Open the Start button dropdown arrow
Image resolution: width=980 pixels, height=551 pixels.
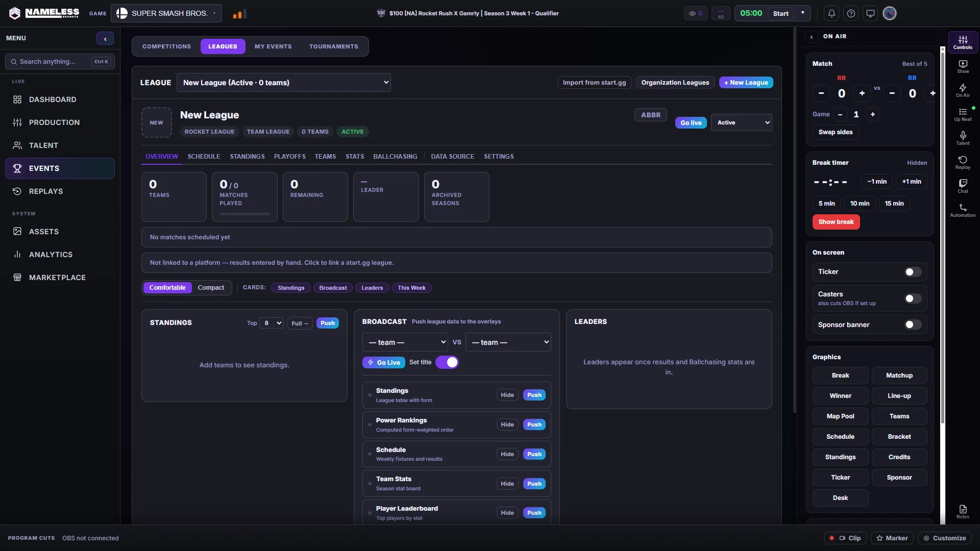pyautogui.click(x=803, y=13)
